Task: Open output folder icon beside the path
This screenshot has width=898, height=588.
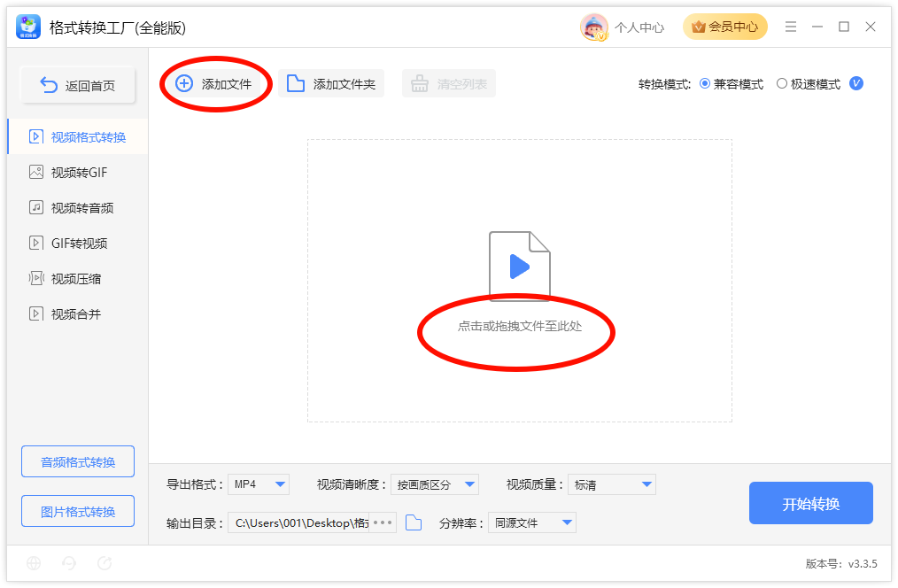Action: [414, 522]
